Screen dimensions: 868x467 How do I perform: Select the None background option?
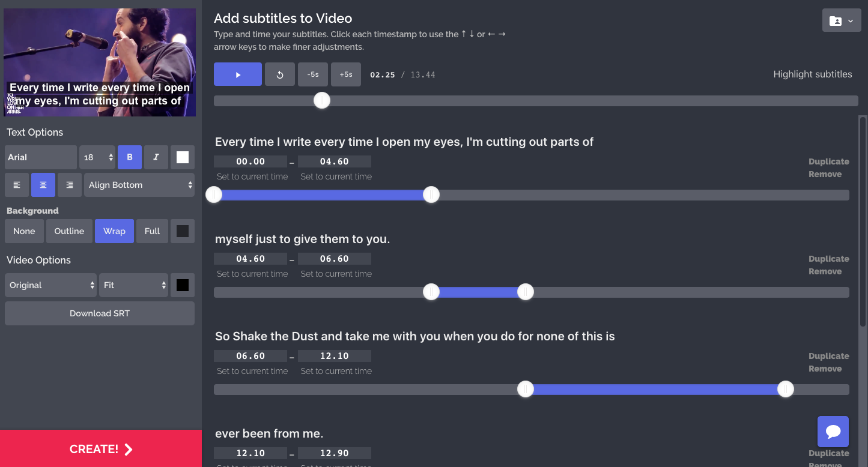pyautogui.click(x=24, y=231)
